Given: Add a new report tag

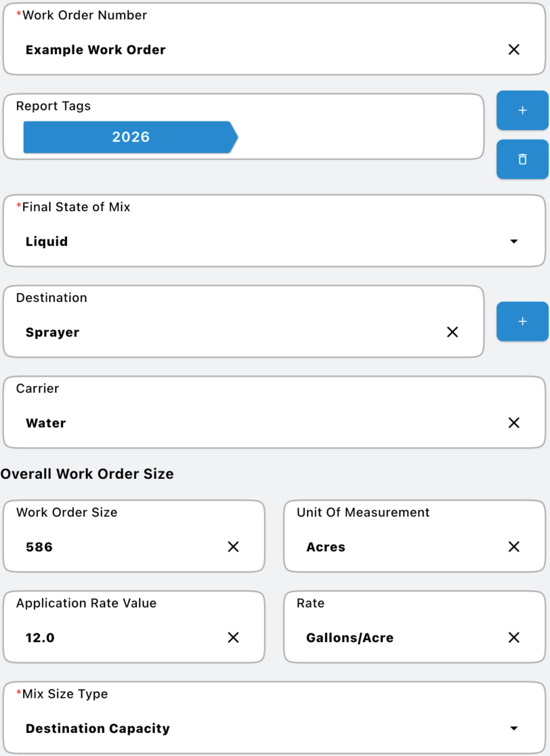Looking at the screenshot, I should pyautogui.click(x=522, y=110).
